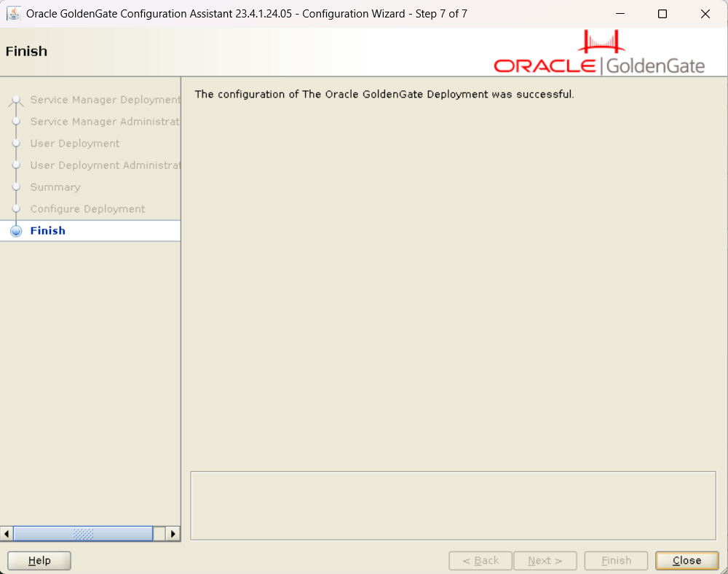Click the Oracle GoldenGate logo
The width and height of the screenshot is (728, 574).
(x=599, y=54)
